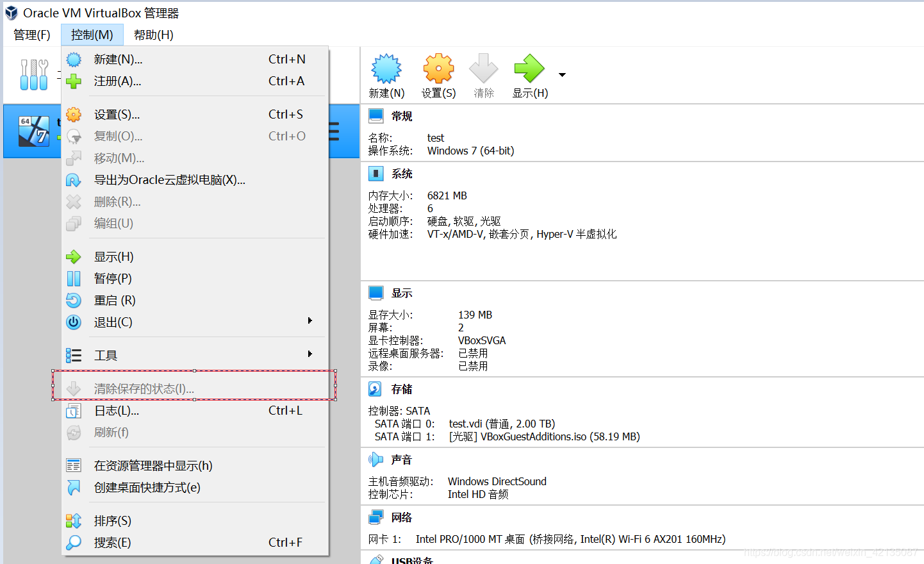Screen dimensions: 924x564
Task: Select 在资源管理器中显示(h) entry
Action: pyautogui.click(x=195, y=466)
